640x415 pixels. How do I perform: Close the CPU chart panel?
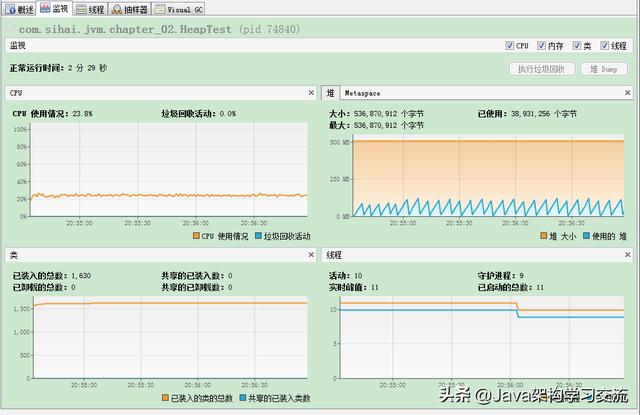tap(311, 93)
